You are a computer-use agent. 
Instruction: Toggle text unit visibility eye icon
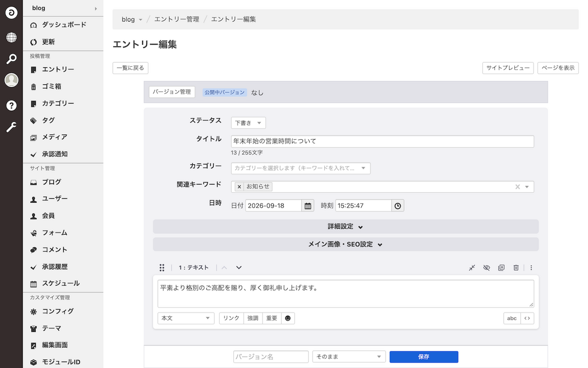(487, 267)
